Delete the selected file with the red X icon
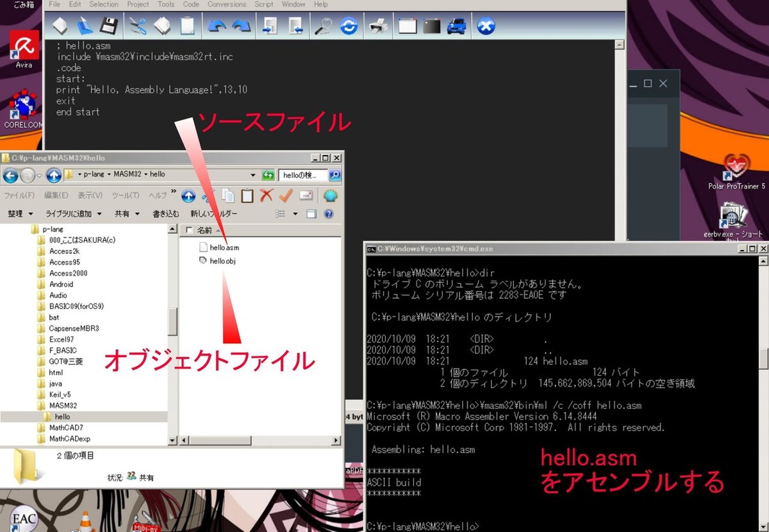This screenshot has height=532, width=769. pyautogui.click(x=265, y=195)
